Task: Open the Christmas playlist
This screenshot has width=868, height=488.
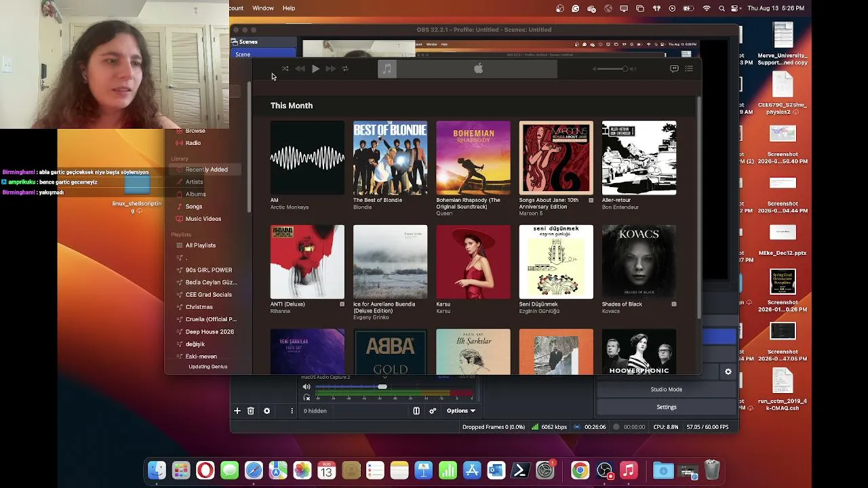Action: point(199,307)
